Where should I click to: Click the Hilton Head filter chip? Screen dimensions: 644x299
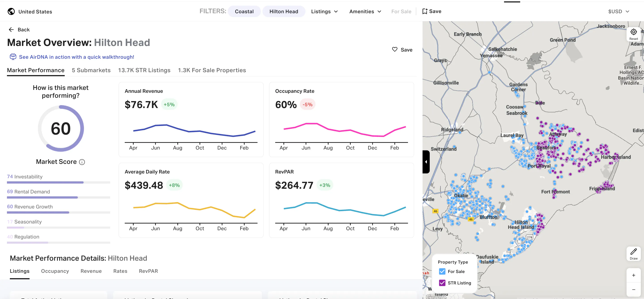click(284, 11)
